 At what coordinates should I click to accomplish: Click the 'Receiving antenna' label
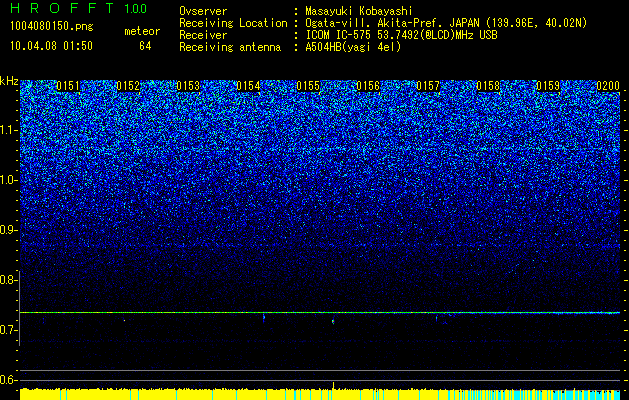click(230, 47)
